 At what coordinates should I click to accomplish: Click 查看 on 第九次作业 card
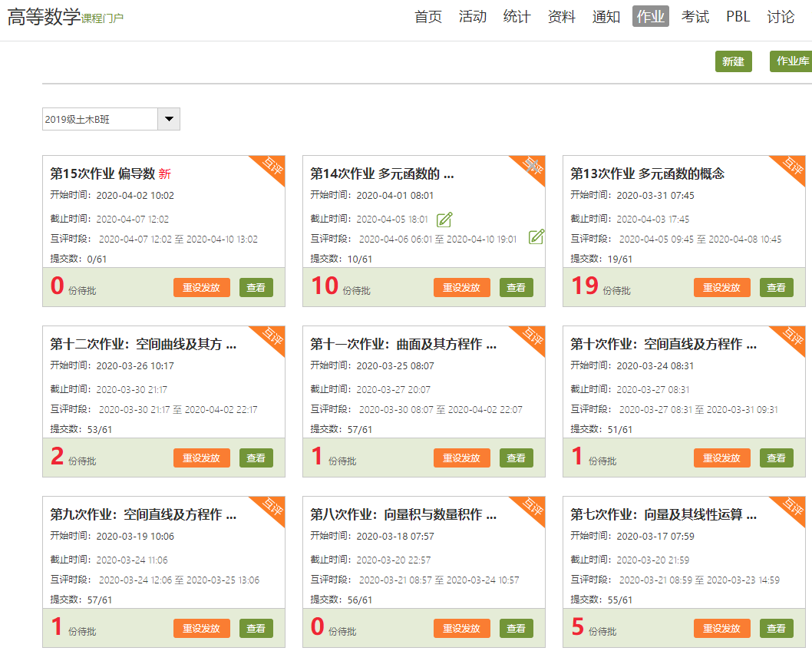click(256, 628)
